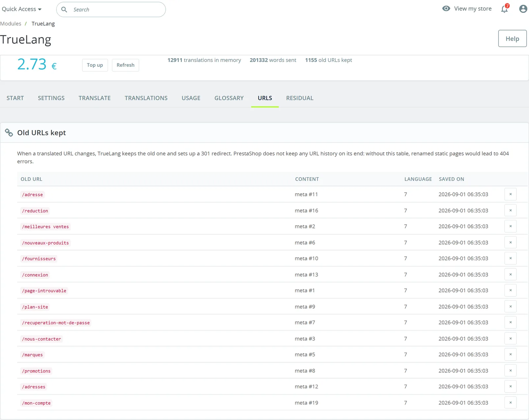Screen dimensions: 529x420
Task: Remove the /page-introuvable URL row
Action: [x=510, y=290]
